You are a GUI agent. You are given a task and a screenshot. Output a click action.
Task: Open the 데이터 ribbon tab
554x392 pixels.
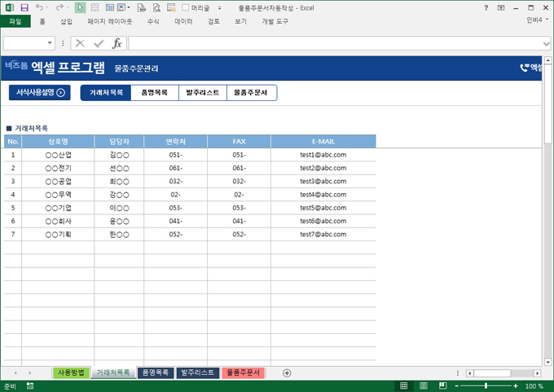click(184, 21)
